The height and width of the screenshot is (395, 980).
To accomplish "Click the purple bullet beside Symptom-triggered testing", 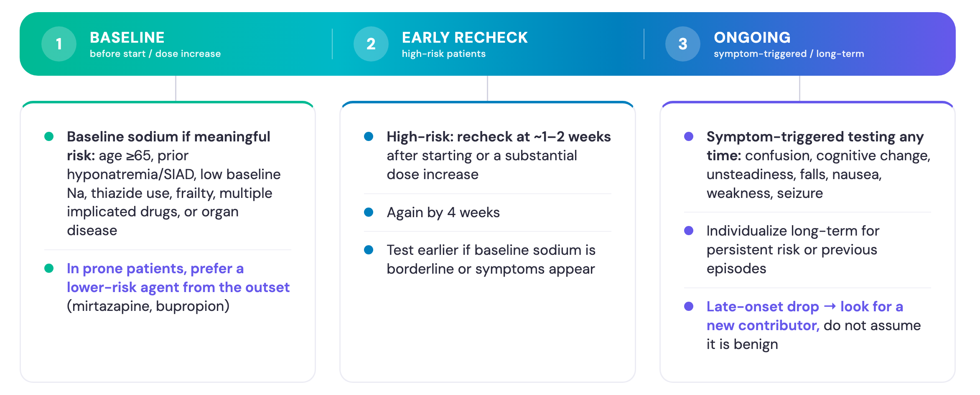I will [689, 136].
